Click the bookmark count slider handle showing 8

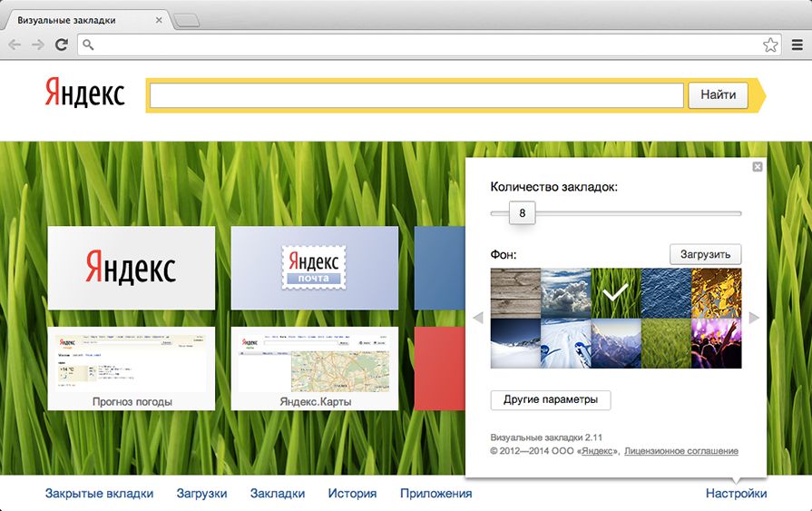click(x=522, y=213)
